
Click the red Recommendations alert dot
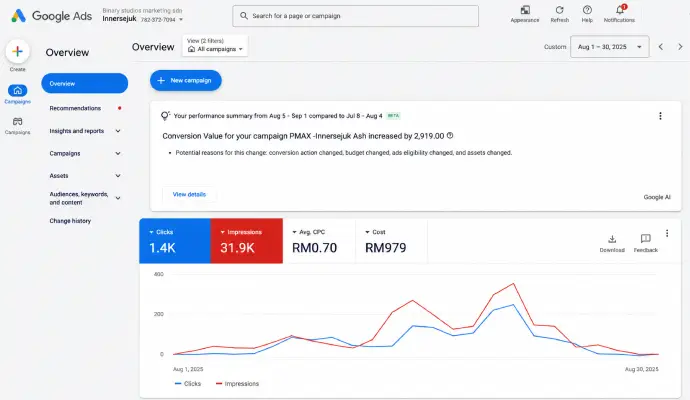119,108
